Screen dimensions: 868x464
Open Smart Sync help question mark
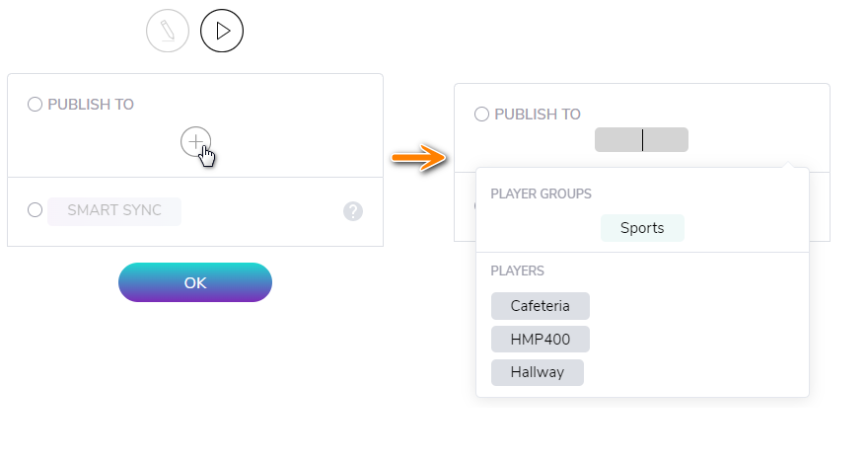pyautogui.click(x=353, y=211)
